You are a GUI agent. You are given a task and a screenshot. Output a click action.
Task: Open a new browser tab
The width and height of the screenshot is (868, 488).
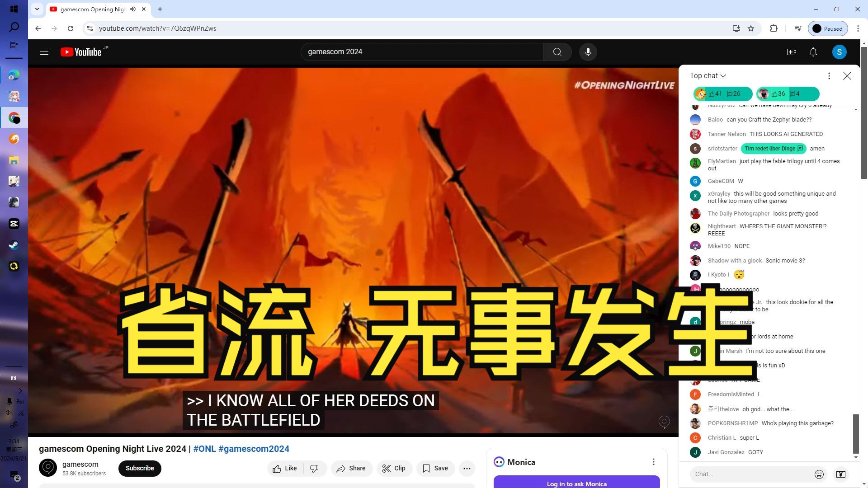pyautogui.click(x=160, y=9)
